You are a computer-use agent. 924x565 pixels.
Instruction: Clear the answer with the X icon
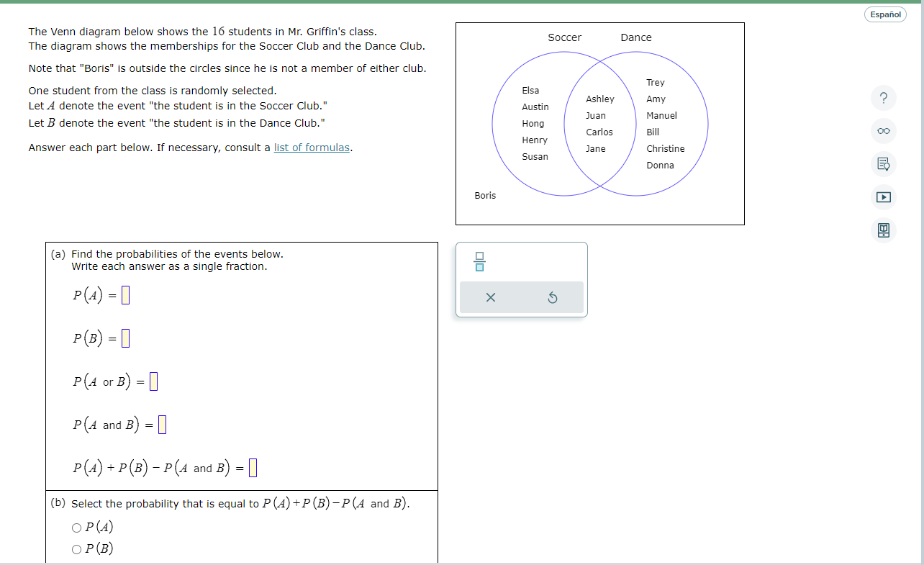[x=490, y=297]
